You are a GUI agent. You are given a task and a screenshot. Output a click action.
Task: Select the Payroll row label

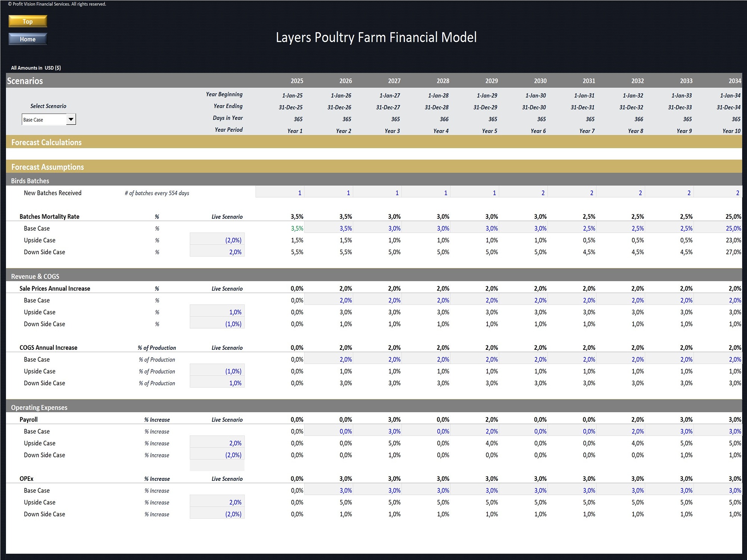(x=28, y=420)
